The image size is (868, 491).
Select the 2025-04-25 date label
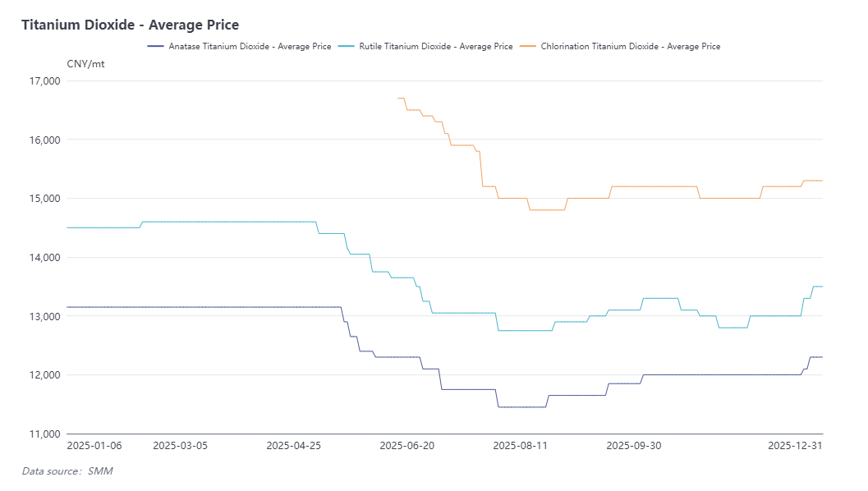click(x=295, y=446)
